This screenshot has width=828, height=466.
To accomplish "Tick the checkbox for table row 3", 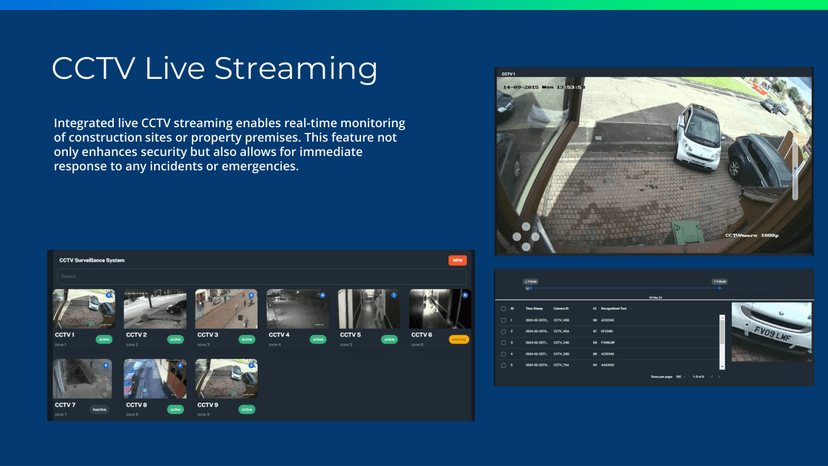I will (503, 342).
